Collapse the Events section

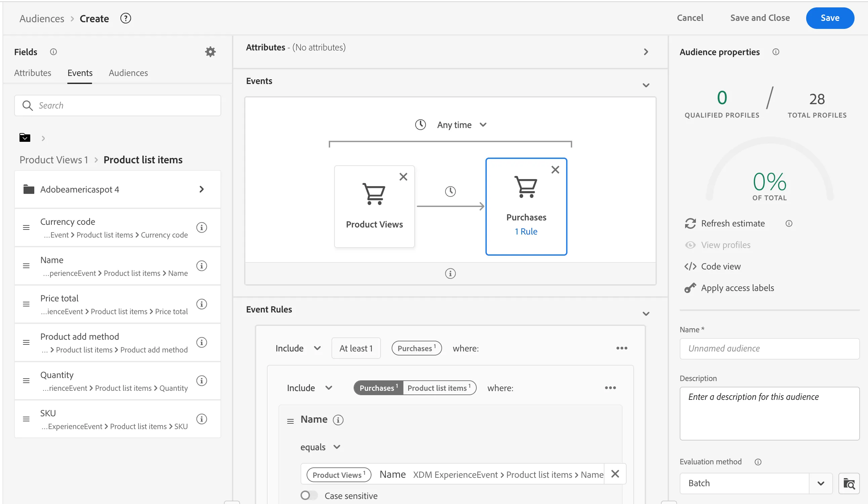(x=646, y=85)
